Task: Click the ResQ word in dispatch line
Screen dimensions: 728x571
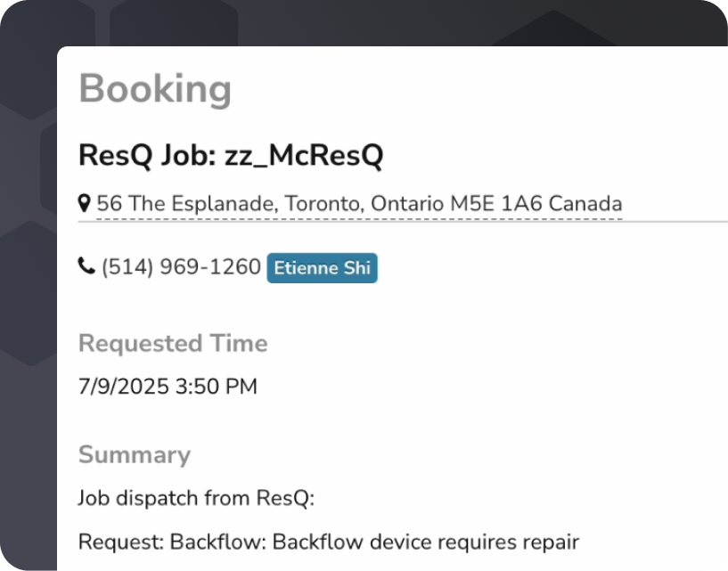Action: (x=285, y=498)
